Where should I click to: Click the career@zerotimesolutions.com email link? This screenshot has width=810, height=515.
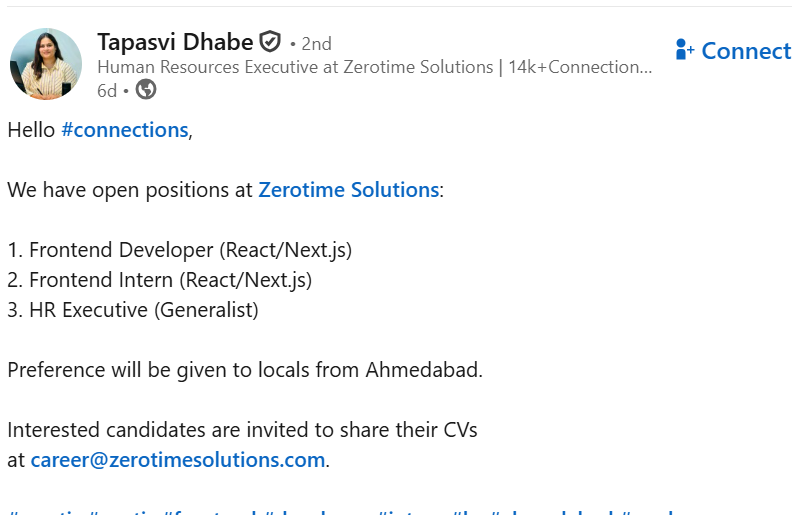click(178, 460)
